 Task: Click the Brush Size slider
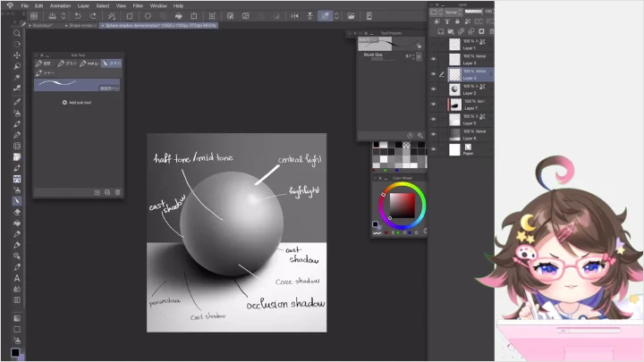(383, 59)
